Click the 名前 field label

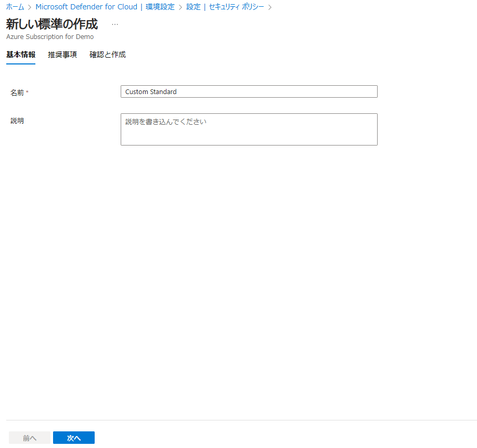pyautogui.click(x=17, y=93)
